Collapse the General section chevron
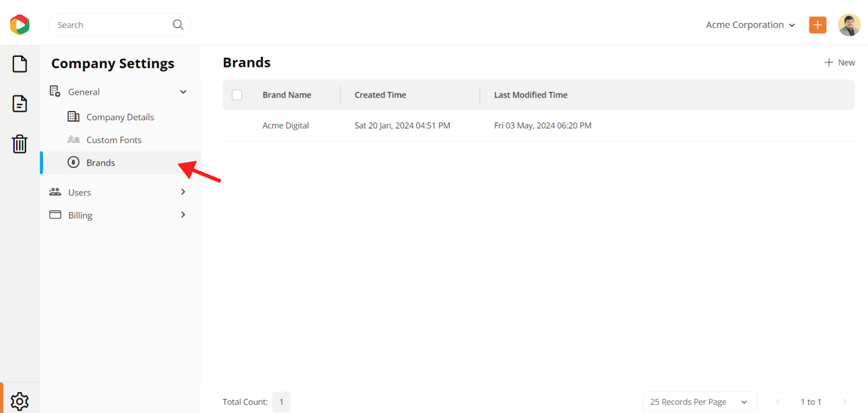This screenshot has width=868, height=413. pos(183,92)
